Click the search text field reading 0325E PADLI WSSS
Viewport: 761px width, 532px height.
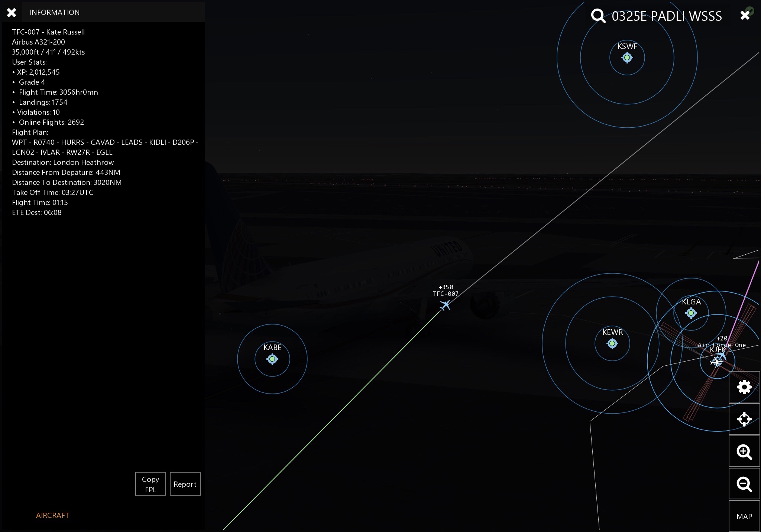tap(667, 16)
